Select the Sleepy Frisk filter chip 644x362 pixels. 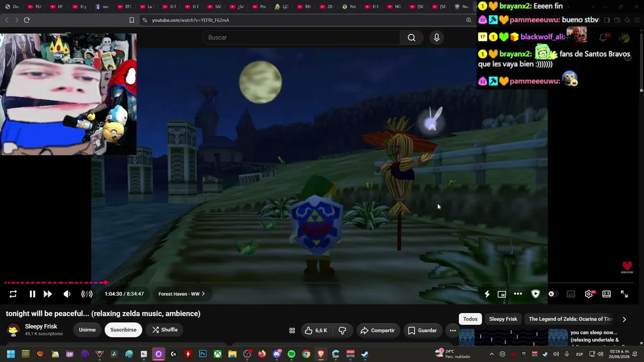tap(503, 319)
